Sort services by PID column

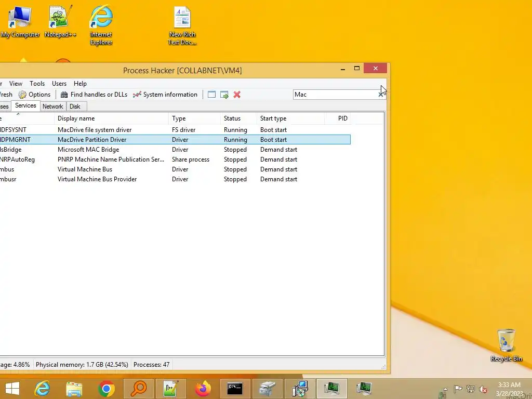click(338, 118)
